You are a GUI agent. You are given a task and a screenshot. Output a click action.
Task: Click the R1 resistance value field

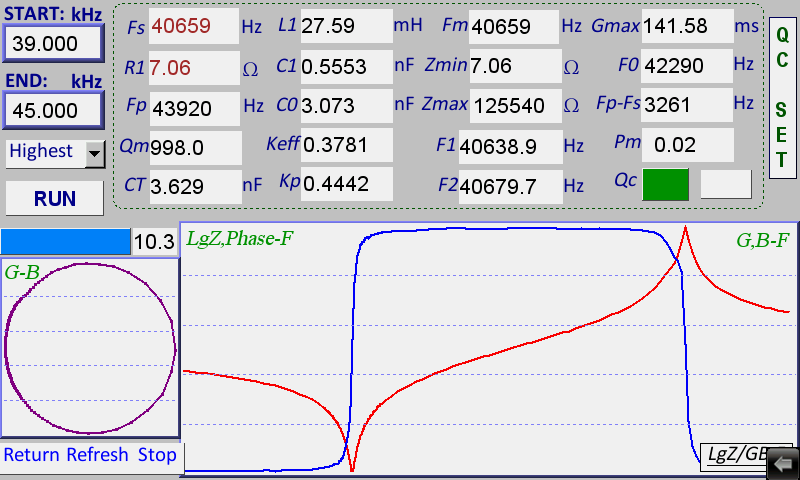coord(194,68)
